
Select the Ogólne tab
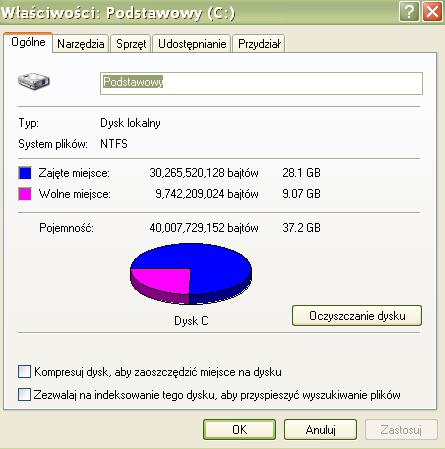[x=28, y=42]
